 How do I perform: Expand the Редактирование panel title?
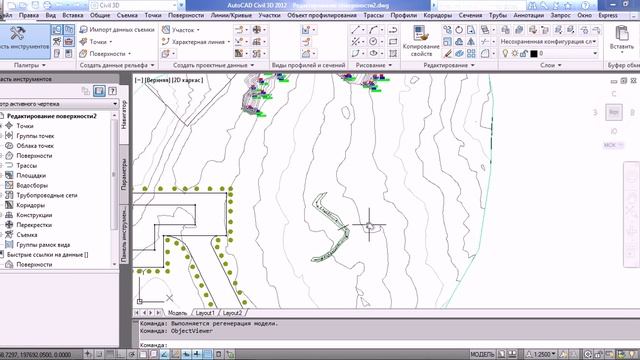click(x=449, y=65)
